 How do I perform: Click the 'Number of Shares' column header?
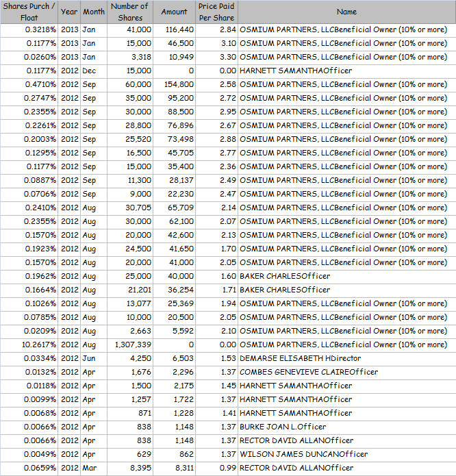tap(130, 12)
